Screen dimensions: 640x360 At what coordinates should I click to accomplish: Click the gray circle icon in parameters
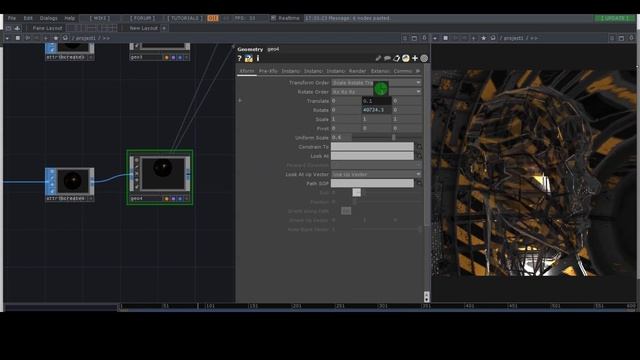click(x=424, y=58)
